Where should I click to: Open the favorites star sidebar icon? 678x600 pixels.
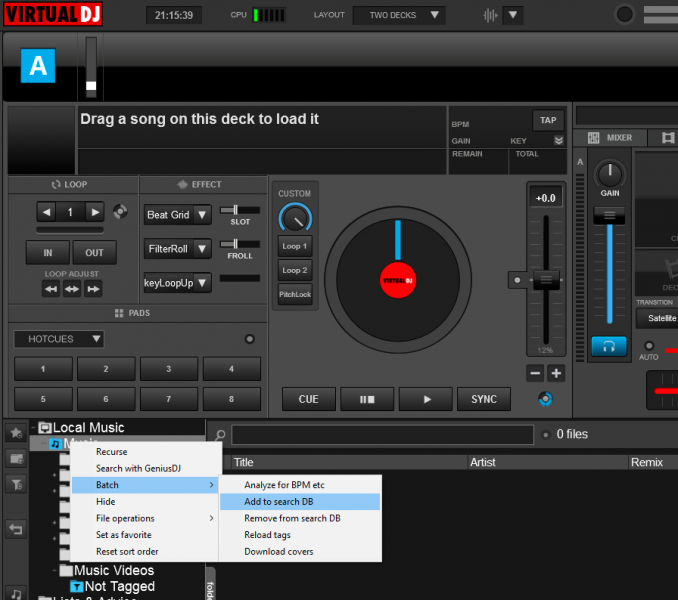[16, 432]
